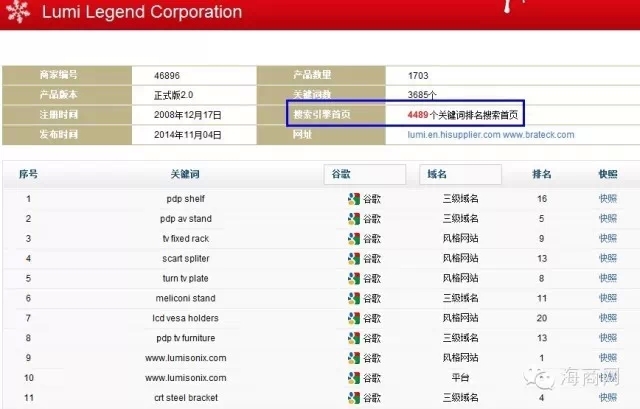The image size is (640, 409).
Task: Click the 正式版2.0 product version value
Action: (173, 95)
